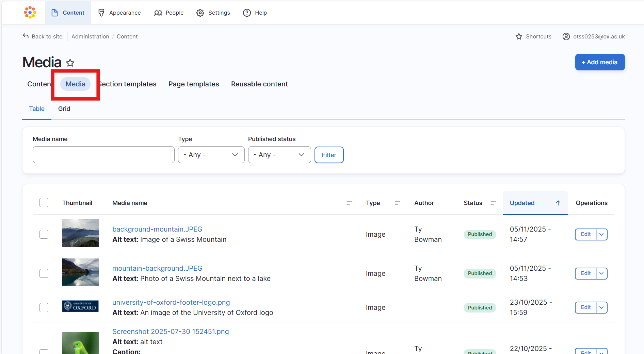This screenshot has height=354, width=644.
Task: Click the Help question mark icon
Action: (x=247, y=13)
